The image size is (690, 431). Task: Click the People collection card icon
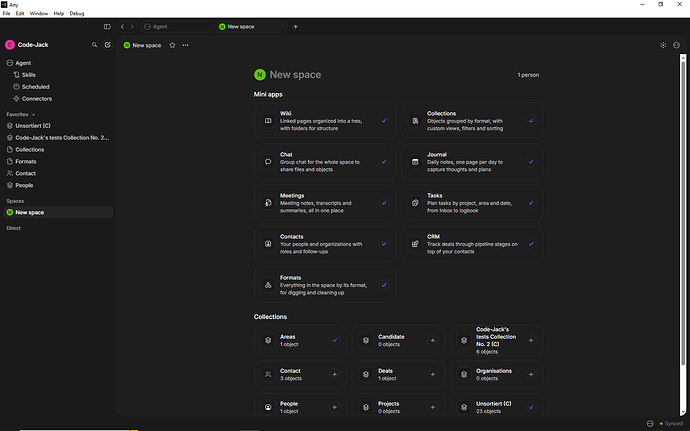click(x=268, y=407)
